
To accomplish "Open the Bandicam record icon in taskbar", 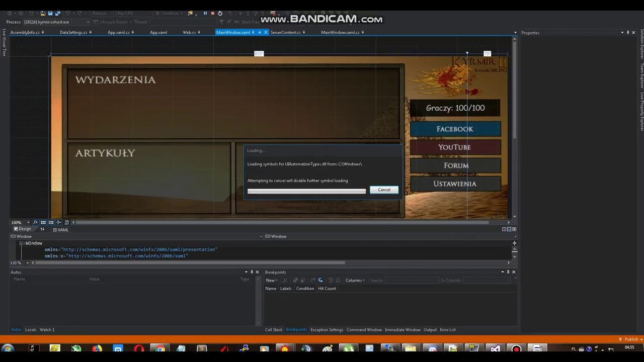I will (517, 349).
